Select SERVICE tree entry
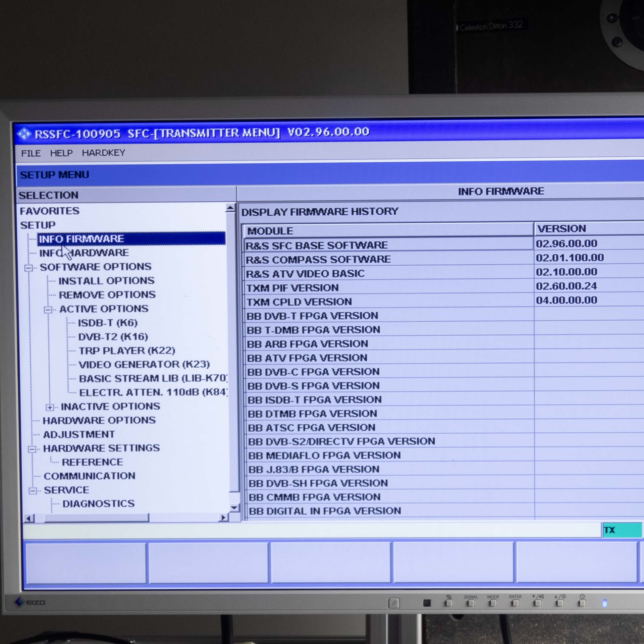This screenshot has height=644, width=644. (x=66, y=490)
